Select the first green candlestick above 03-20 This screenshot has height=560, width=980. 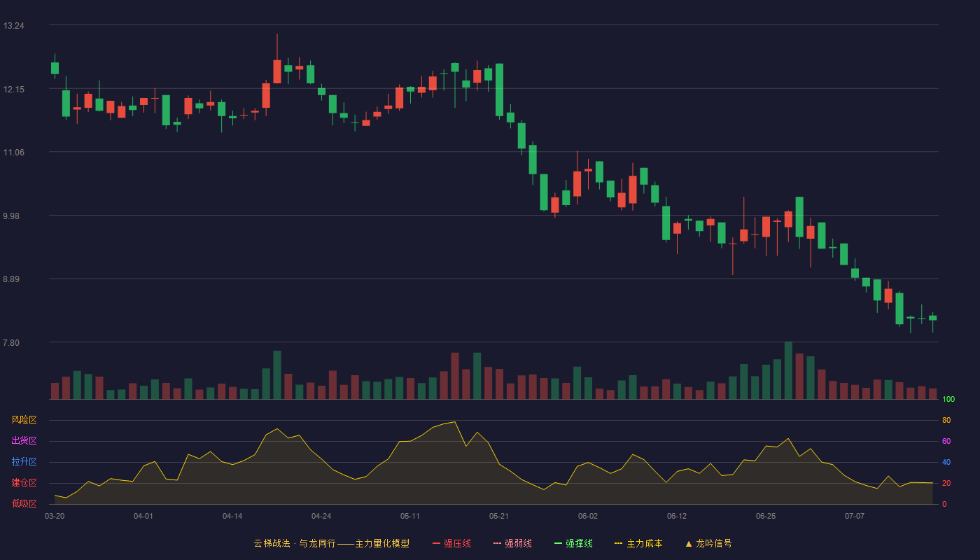click(x=55, y=68)
